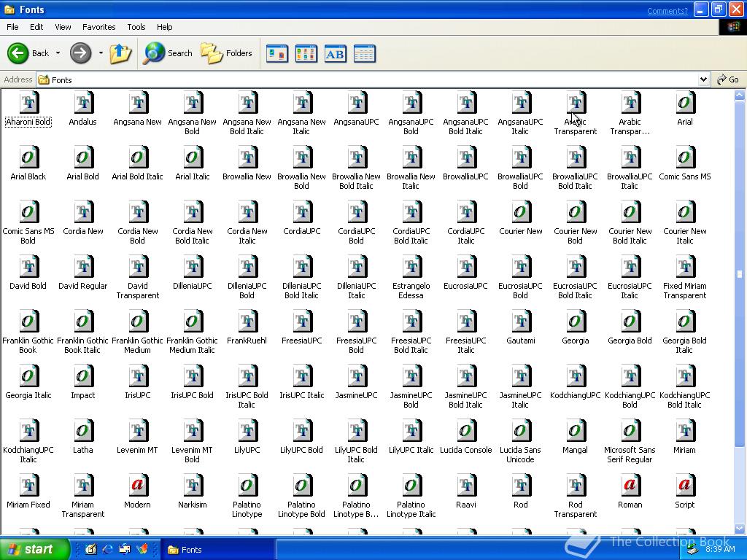The image size is (747, 560).
Task: Select the Gautami font icon
Action: (520, 328)
